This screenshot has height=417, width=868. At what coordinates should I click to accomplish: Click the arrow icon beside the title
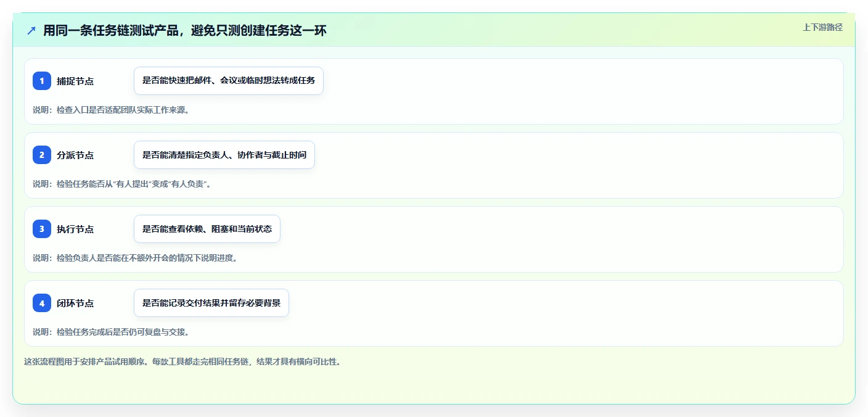(x=31, y=31)
